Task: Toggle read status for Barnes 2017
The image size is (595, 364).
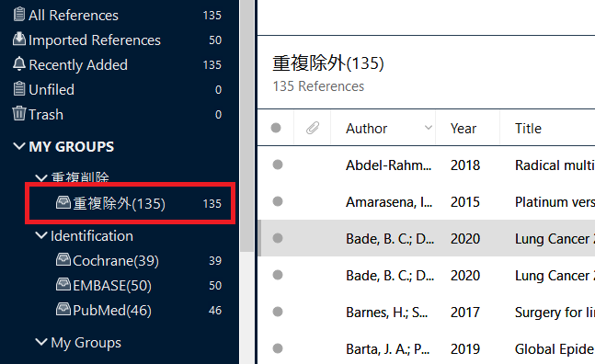Action: (x=278, y=312)
